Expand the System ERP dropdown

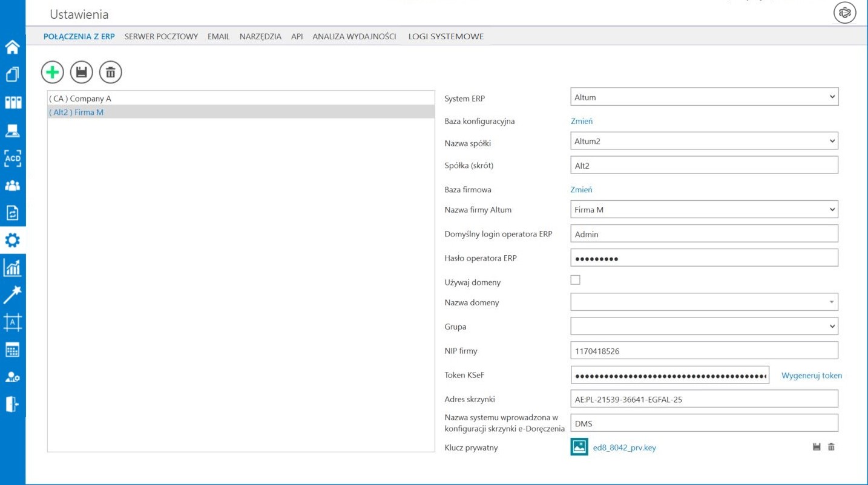coord(704,97)
